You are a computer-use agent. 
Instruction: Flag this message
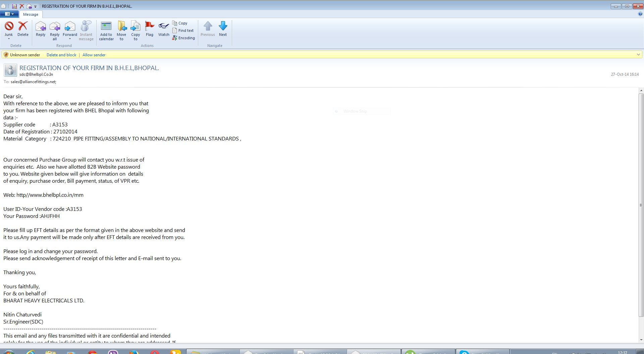(150, 29)
